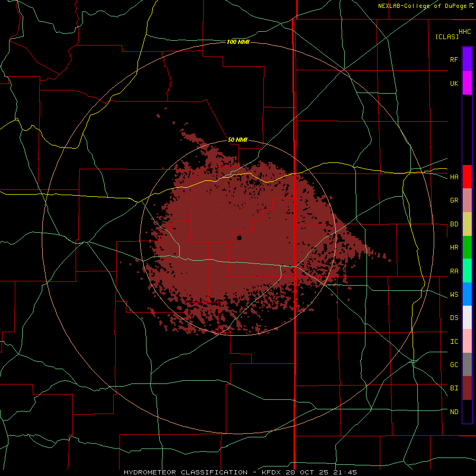Select the GC gray legend swatch

[x=467, y=364]
